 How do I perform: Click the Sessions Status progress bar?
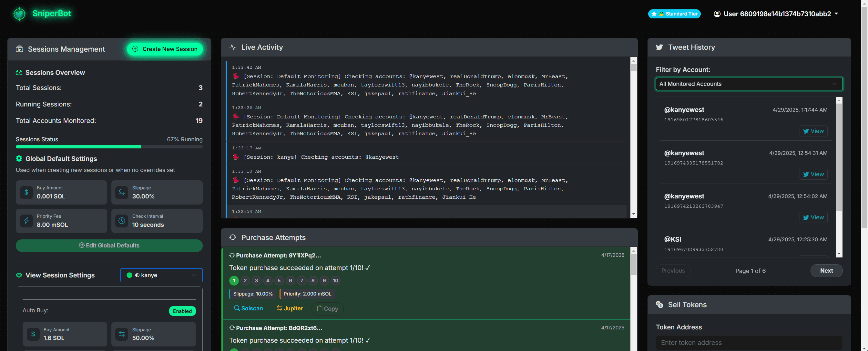tap(109, 147)
